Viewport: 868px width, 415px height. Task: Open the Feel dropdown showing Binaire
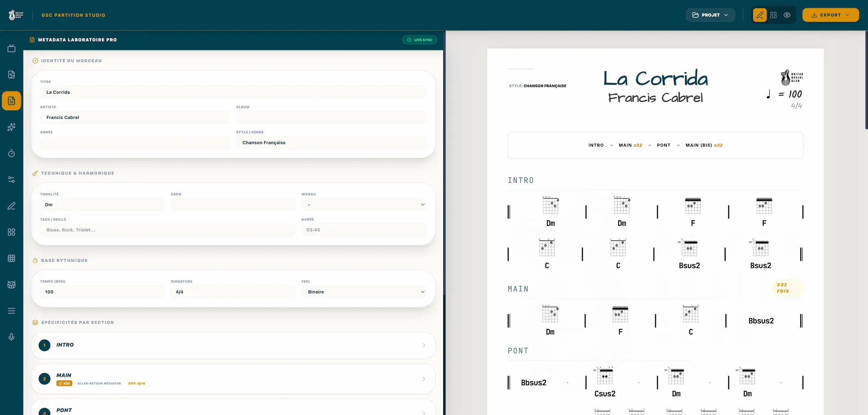364,292
